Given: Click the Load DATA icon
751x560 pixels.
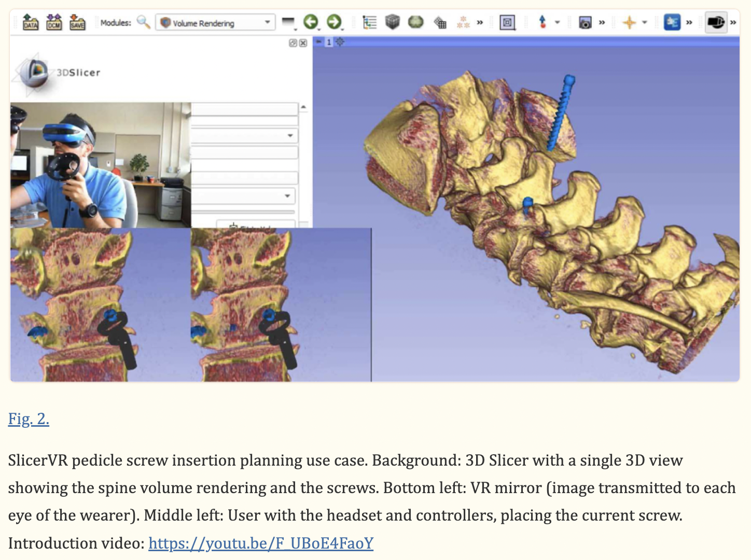Looking at the screenshot, I should (31, 22).
